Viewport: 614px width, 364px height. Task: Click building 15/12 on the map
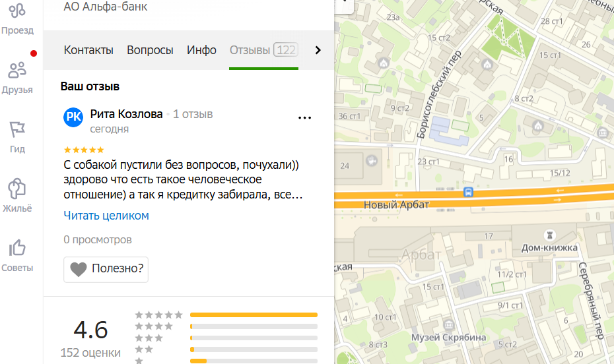coord(560,173)
